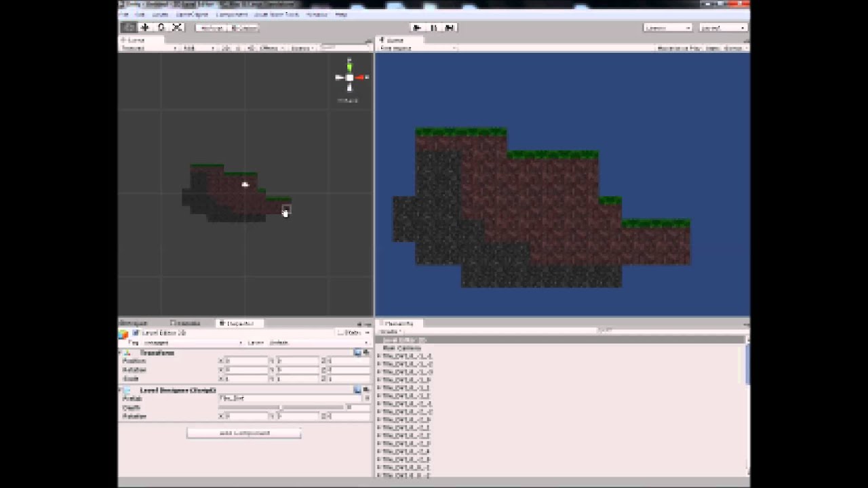Image resolution: width=868 pixels, height=488 pixels.
Task: Select the Scale tool in the toolbar
Action: click(x=177, y=28)
